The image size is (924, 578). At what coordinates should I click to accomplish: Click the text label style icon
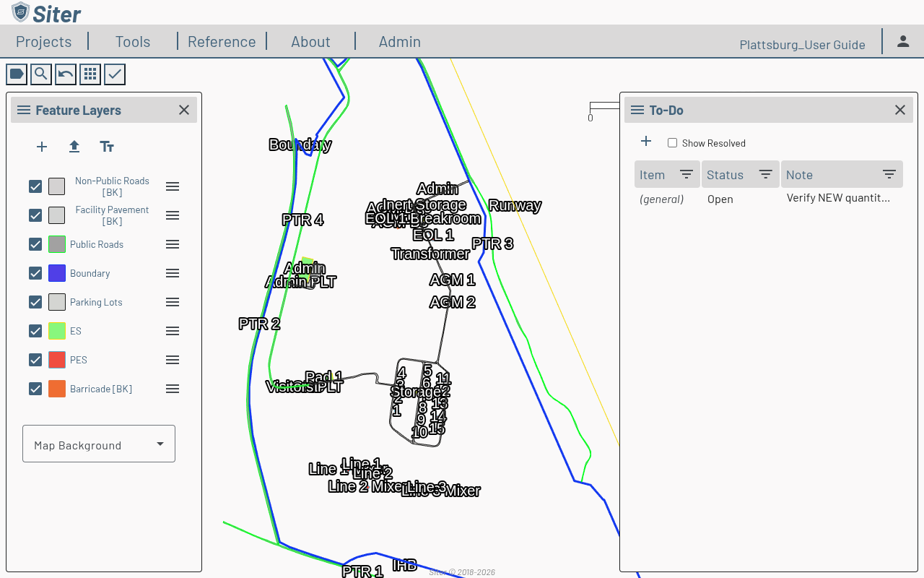pos(107,147)
